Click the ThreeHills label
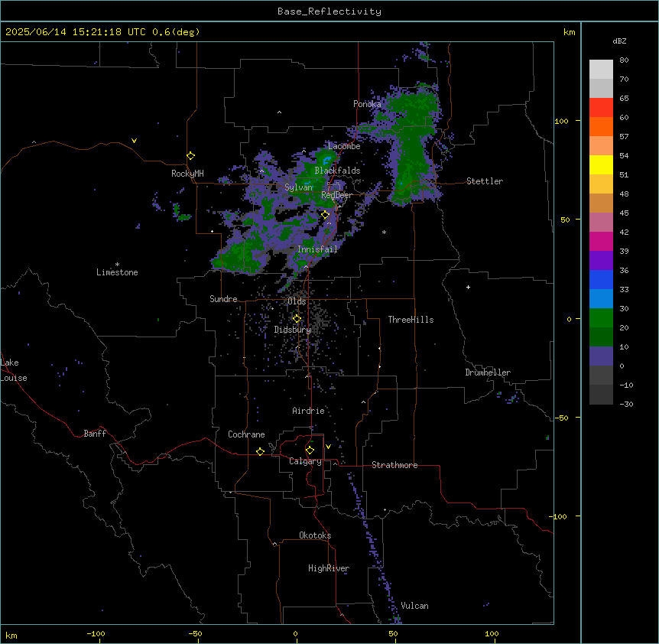Viewport: 659px width, 644px height. click(x=411, y=320)
